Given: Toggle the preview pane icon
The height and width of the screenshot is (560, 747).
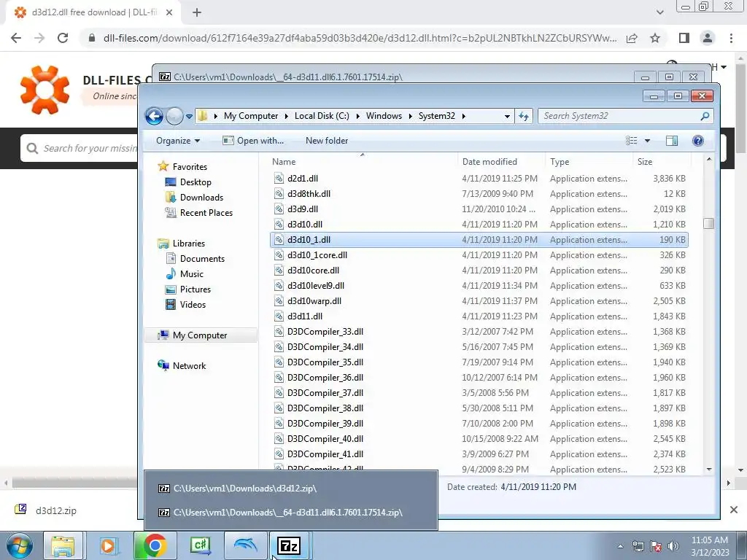Looking at the screenshot, I should pos(672,141).
